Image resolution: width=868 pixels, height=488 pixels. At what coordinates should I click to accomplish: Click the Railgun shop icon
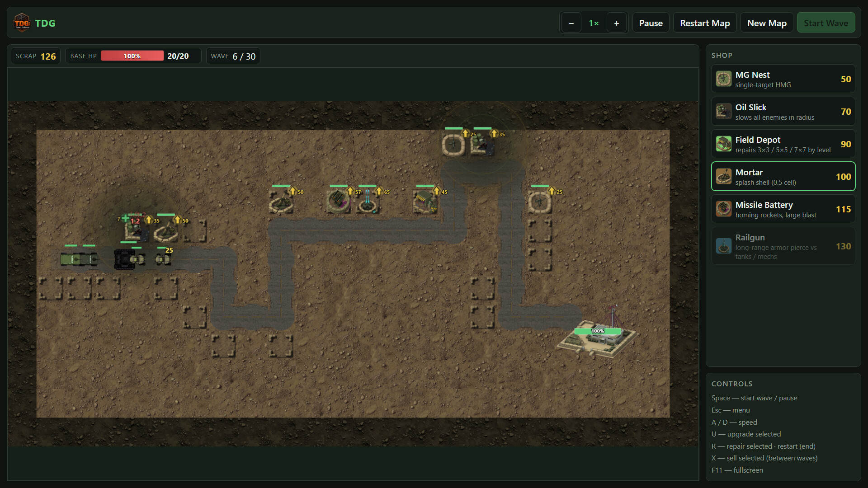click(x=723, y=246)
